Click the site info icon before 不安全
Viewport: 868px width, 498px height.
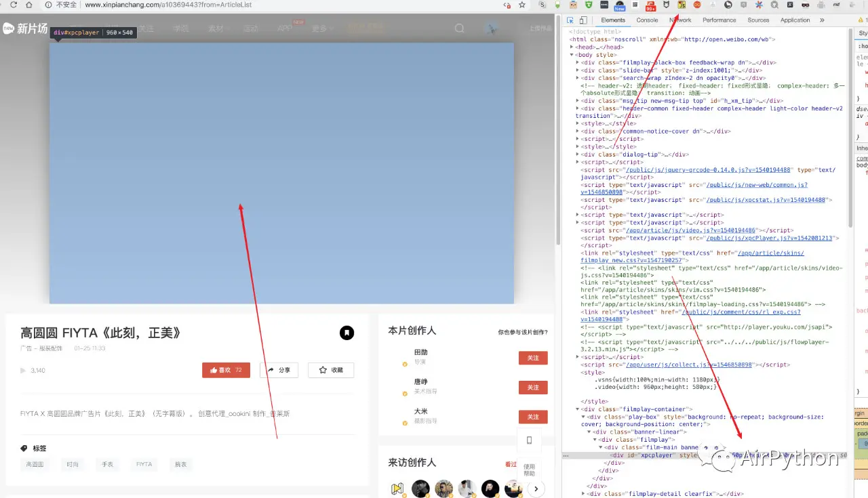[48, 4]
